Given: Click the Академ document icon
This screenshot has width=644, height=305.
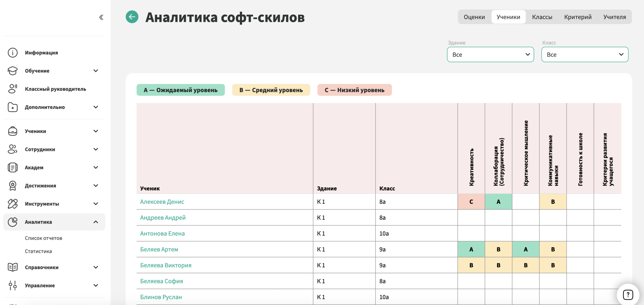Looking at the screenshot, I should point(13,167).
